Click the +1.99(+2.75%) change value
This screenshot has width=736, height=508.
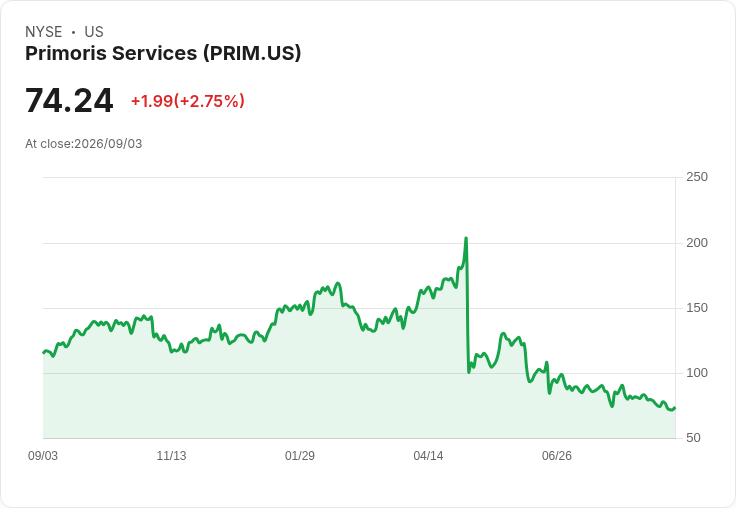click(188, 101)
